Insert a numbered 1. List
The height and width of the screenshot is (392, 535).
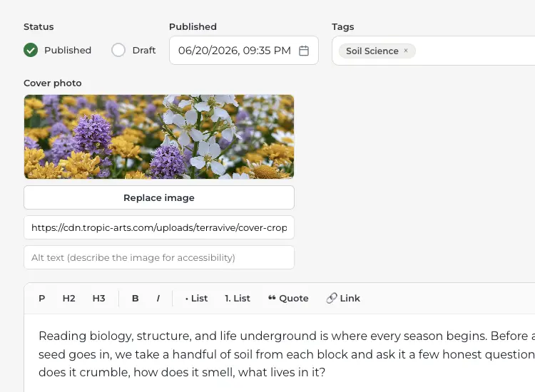point(238,298)
